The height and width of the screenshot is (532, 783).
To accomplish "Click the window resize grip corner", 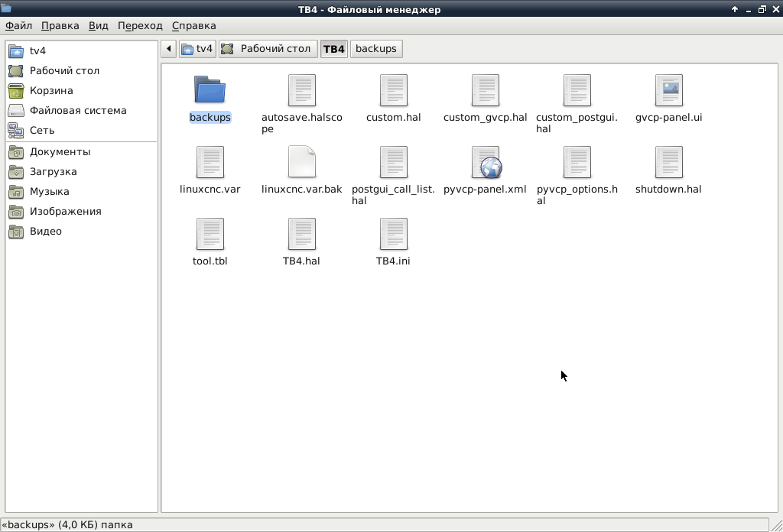I will tap(777, 525).
